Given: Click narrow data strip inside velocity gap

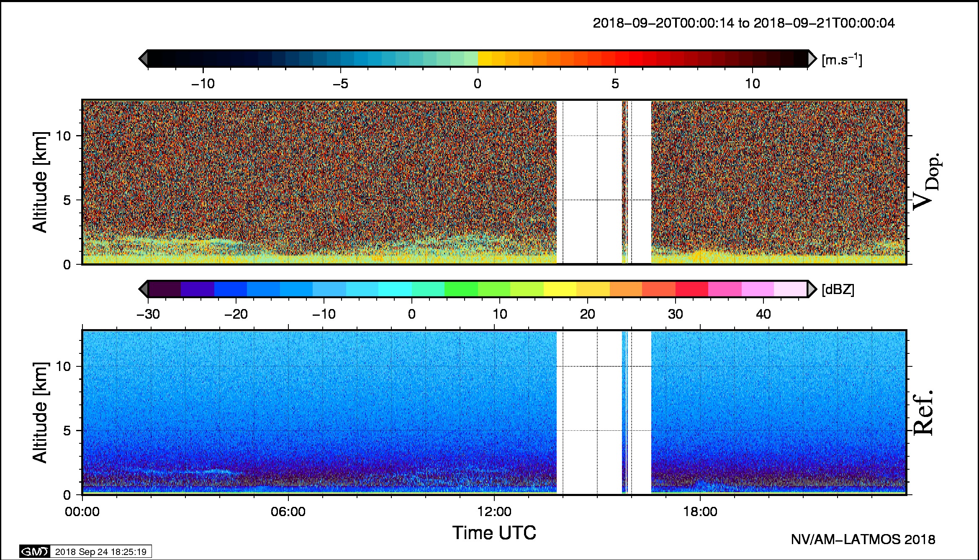Looking at the screenshot, I should coord(624,182).
